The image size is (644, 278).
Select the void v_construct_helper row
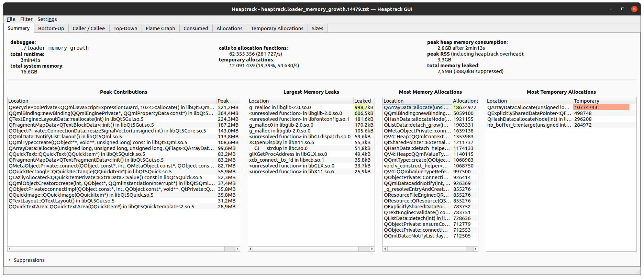coord(430,166)
